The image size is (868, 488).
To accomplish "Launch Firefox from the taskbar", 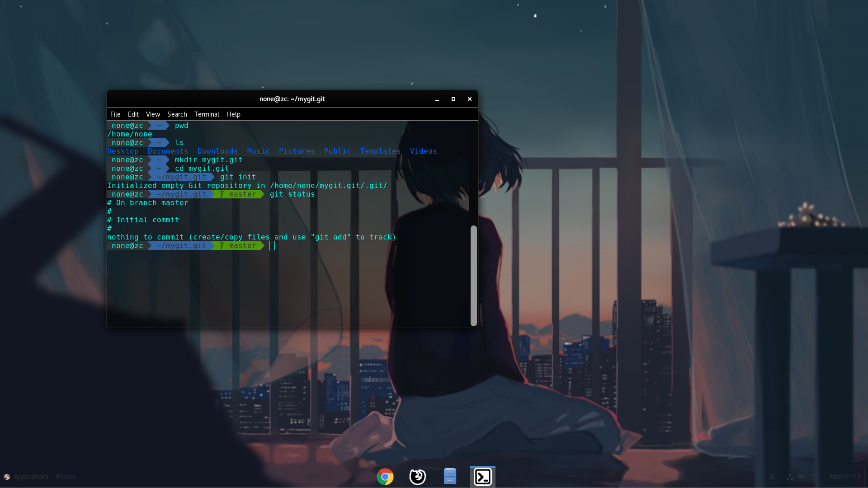I will click(x=417, y=476).
